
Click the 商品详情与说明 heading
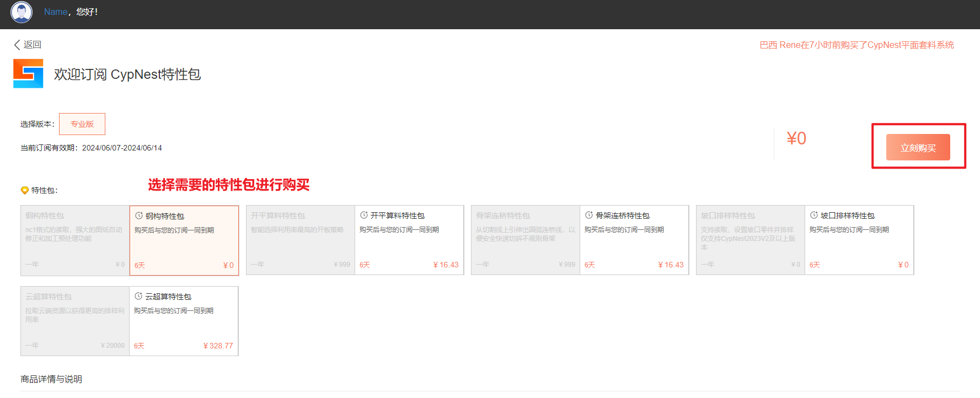coord(51,379)
